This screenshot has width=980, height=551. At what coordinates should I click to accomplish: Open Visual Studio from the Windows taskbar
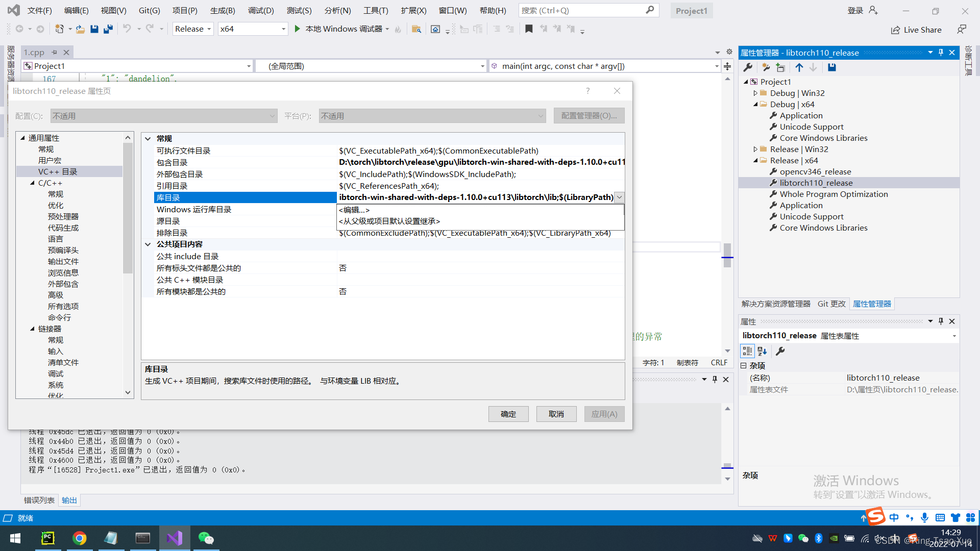click(x=174, y=538)
